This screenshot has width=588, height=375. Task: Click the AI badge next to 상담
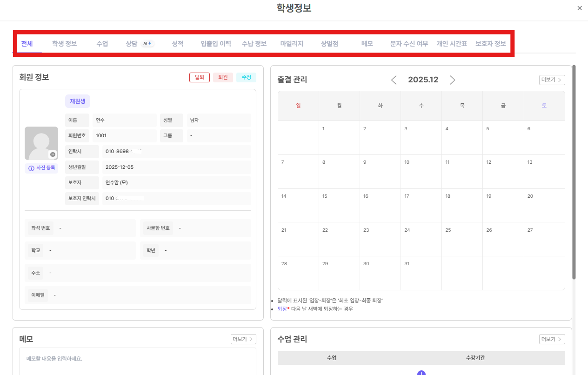147,43
